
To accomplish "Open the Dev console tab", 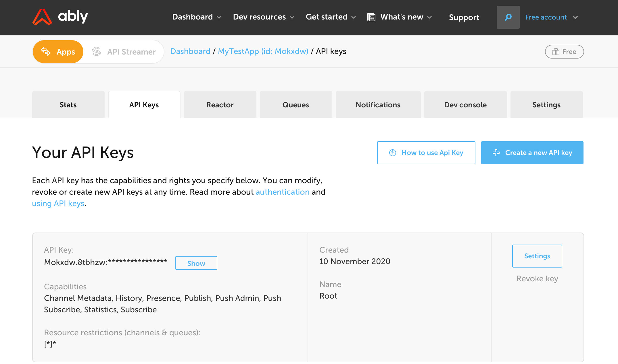I will pyautogui.click(x=465, y=105).
